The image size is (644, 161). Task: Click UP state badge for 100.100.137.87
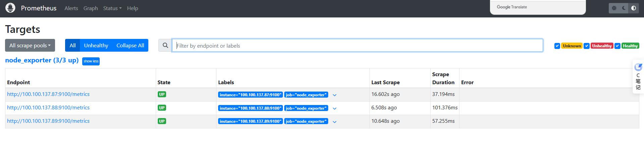(162, 94)
